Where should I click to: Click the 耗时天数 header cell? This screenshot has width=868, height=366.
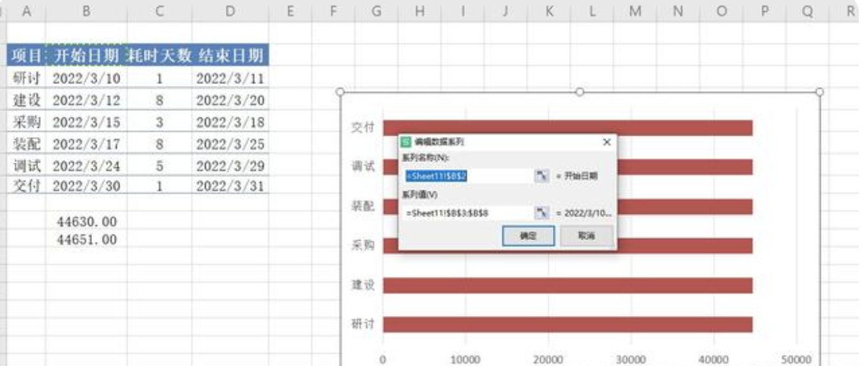tap(159, 55)
